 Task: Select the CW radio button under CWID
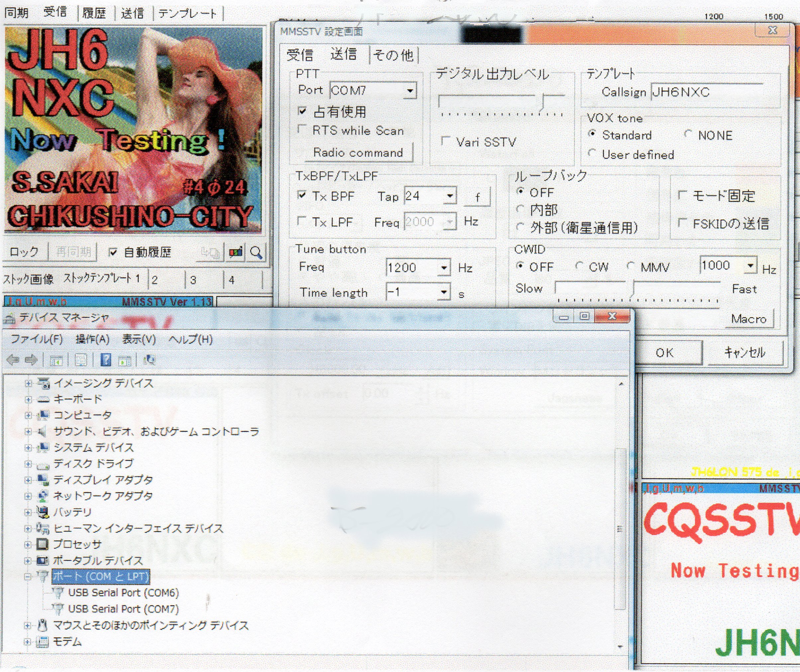(x=579, y=266)
